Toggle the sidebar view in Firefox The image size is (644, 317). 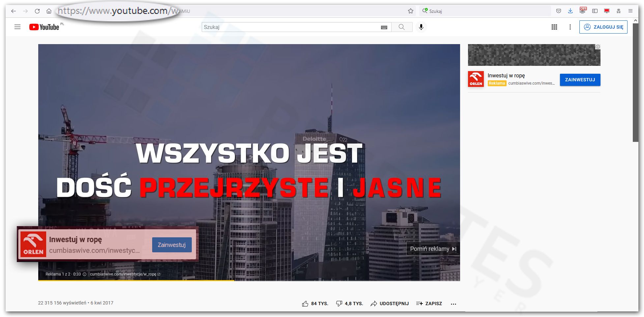tap(595, 11)
